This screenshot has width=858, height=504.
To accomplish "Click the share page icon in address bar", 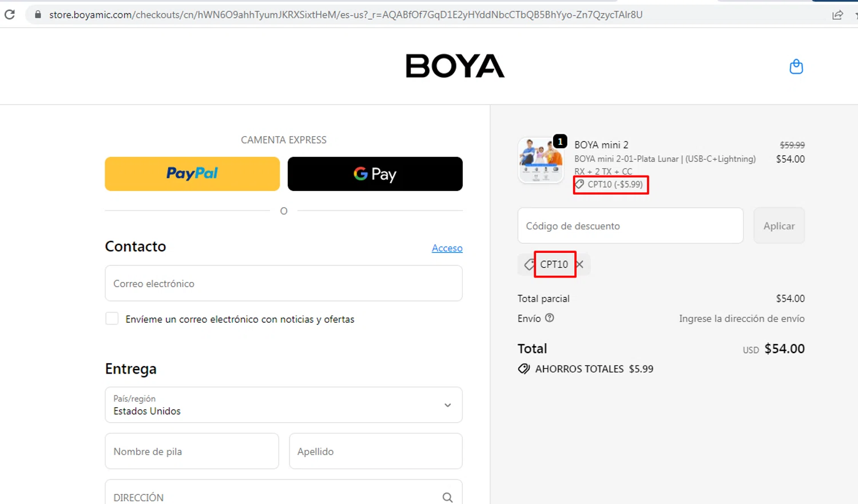I will 837,15.
